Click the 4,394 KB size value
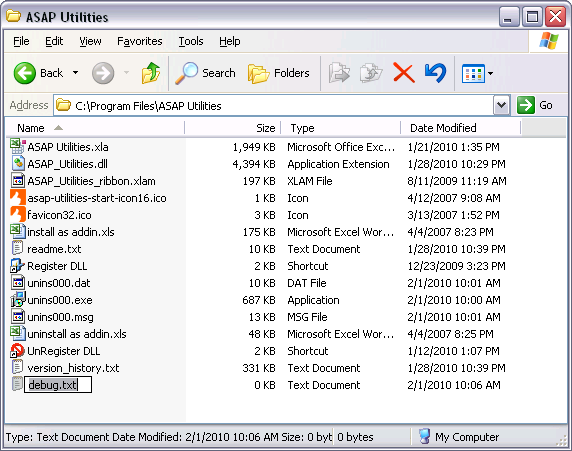 254,164
